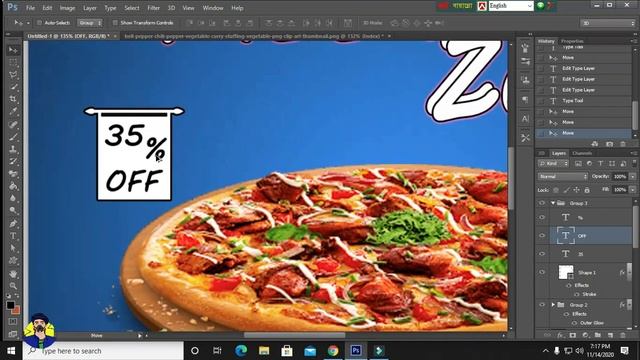Create new adjustment layer icon
Screen dimensions: 640x360
pos(585,335)
